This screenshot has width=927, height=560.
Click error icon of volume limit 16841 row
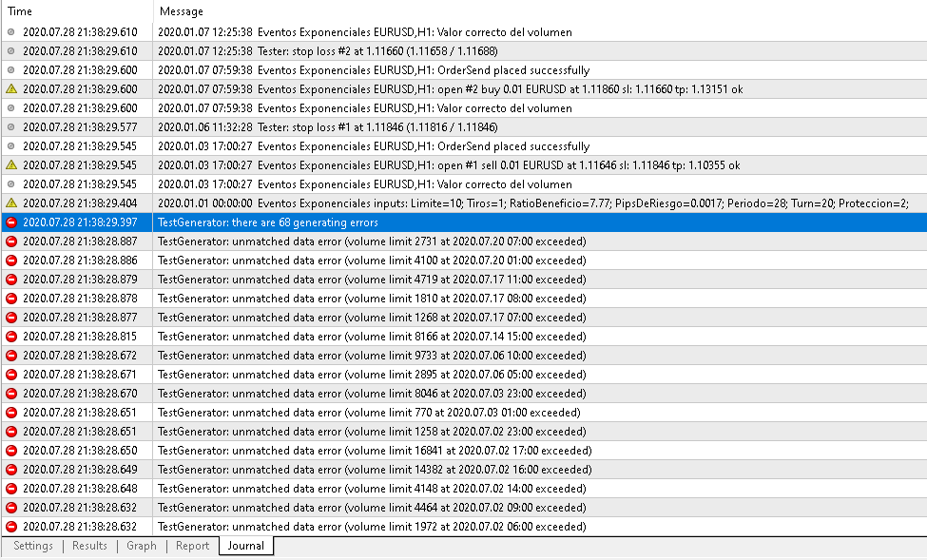click(x=11, y=451)
